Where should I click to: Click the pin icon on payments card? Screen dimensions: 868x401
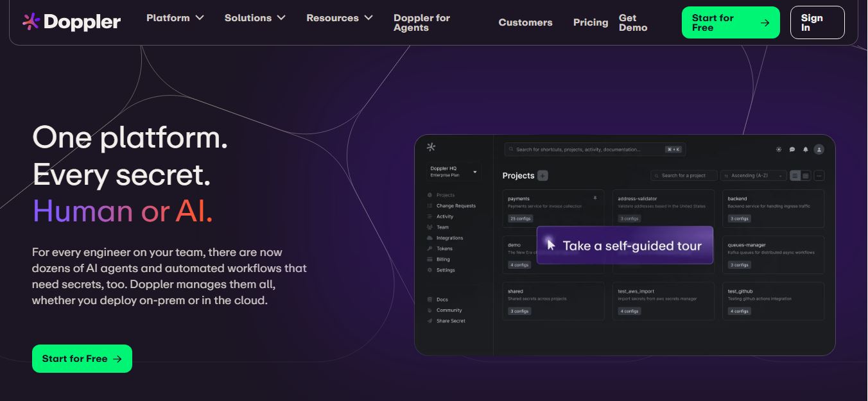point(595,198)
